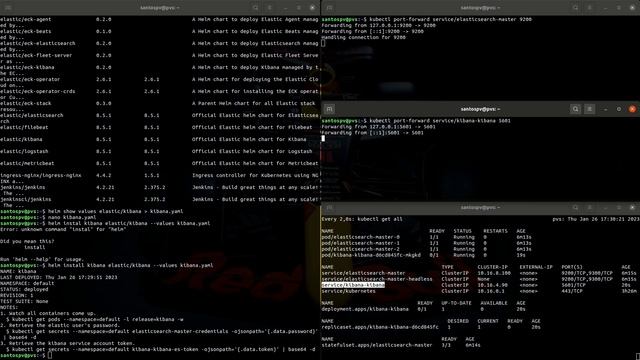Screen dimensions: 640x360
Task: Click the search icon in the kibana port-forward terminal
Action: pyautogui.click(x=576, y=109)
